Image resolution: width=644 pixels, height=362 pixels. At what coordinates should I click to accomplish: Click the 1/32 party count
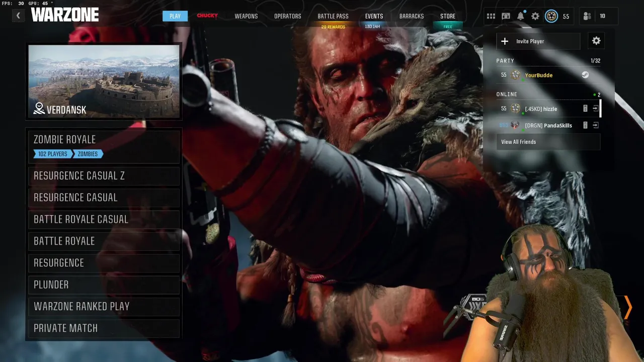point(595,61)
